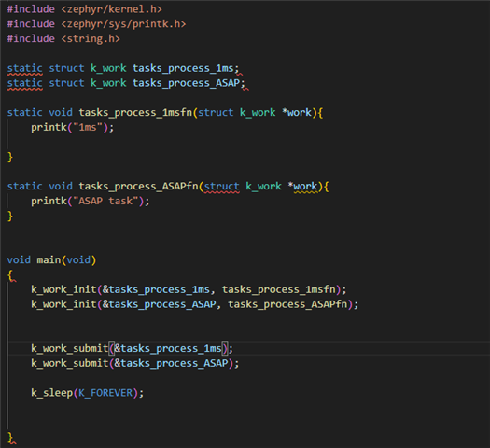The width and height of the screenshot is (490, 448).
Task: Click the tasks_process_1msfn function name definition
Action: tap(135, 113)
